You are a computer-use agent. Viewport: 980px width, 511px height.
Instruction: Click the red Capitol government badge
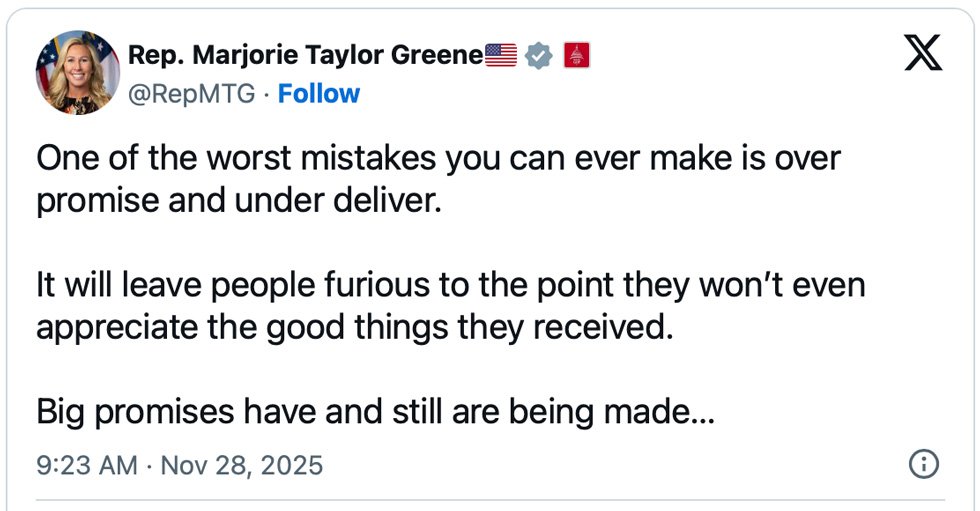[x=576, y=56]
